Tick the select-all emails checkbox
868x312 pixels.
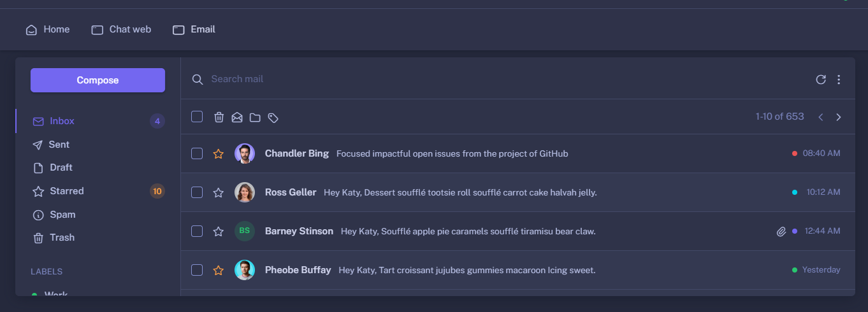(x=197, y=117)
